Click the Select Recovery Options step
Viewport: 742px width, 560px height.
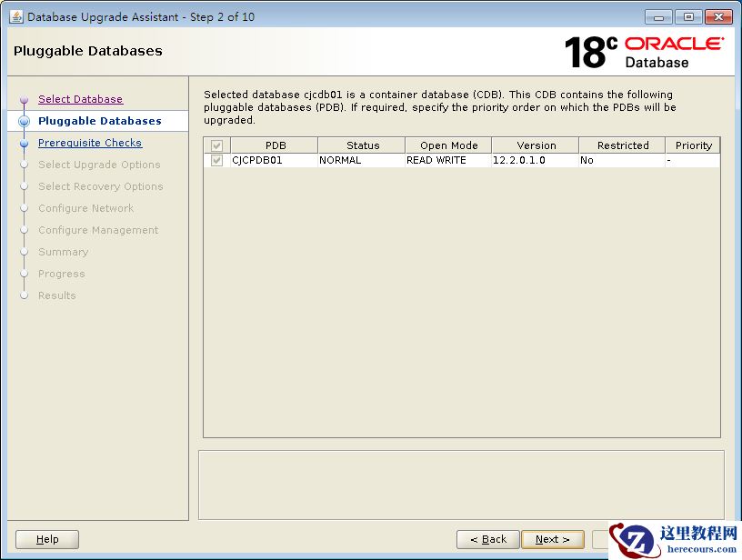(101, 186)
